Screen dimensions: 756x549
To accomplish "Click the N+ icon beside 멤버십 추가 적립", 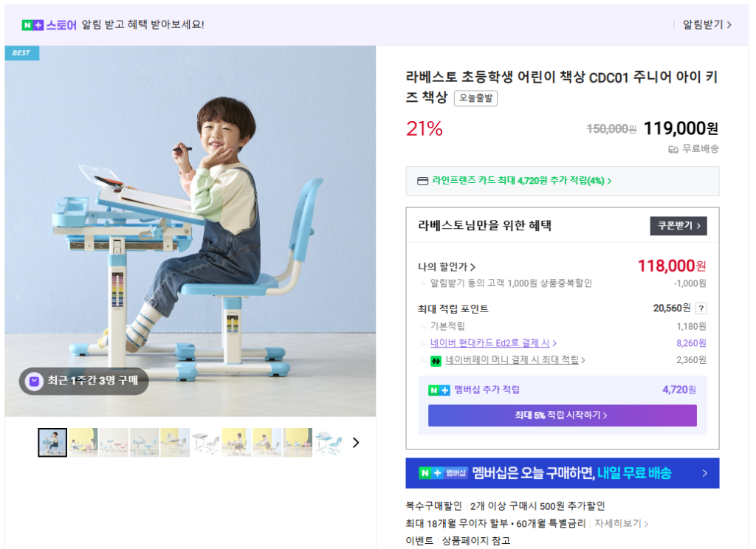I will pos(439,390).
